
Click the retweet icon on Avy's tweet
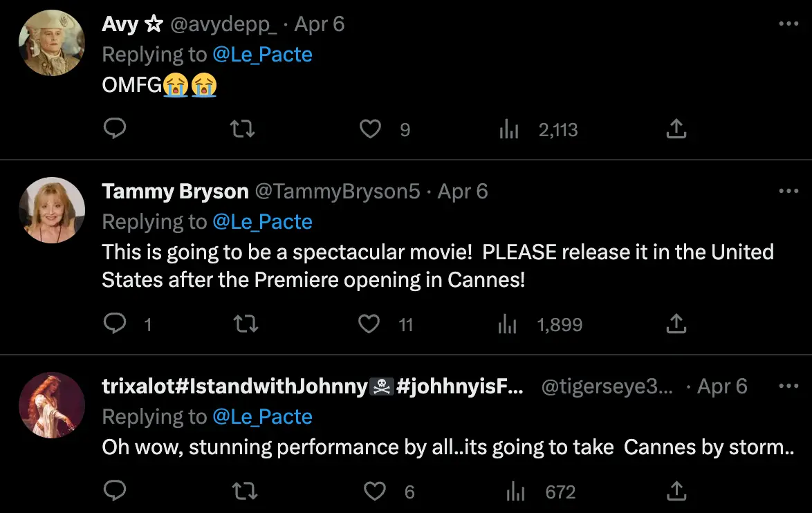tap(243, 129)
